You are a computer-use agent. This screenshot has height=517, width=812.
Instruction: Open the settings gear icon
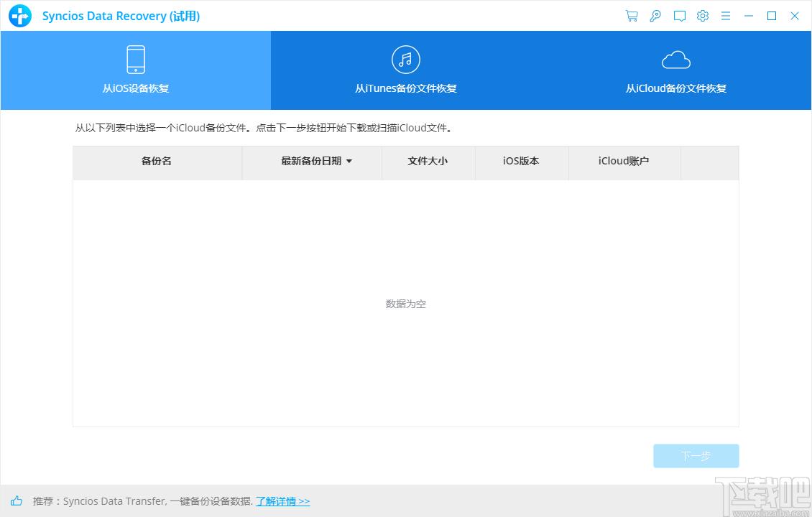tap(703, 16)
